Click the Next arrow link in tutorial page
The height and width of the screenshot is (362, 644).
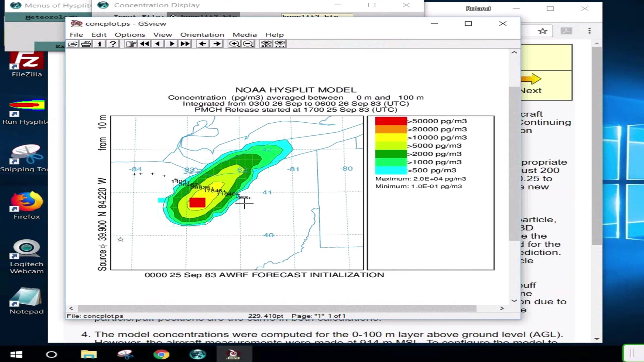531,84
